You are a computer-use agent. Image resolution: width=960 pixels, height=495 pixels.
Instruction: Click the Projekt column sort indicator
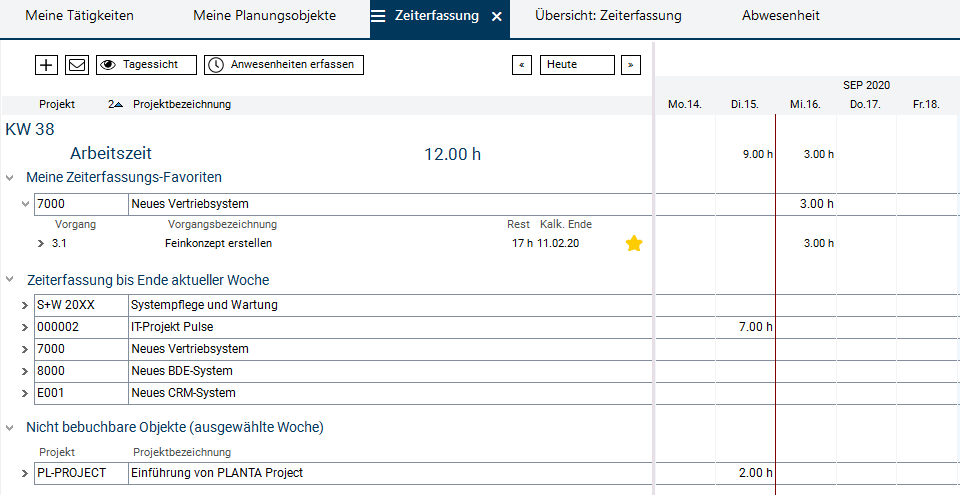116,104
